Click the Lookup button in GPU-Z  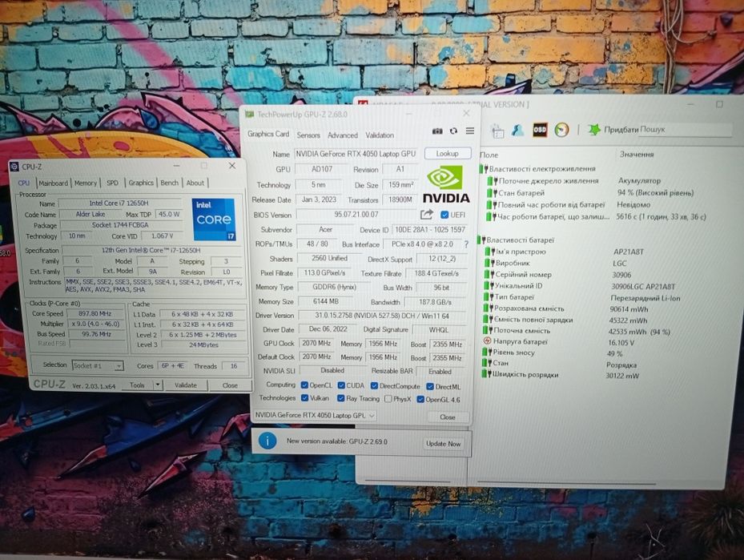(448, 154)
